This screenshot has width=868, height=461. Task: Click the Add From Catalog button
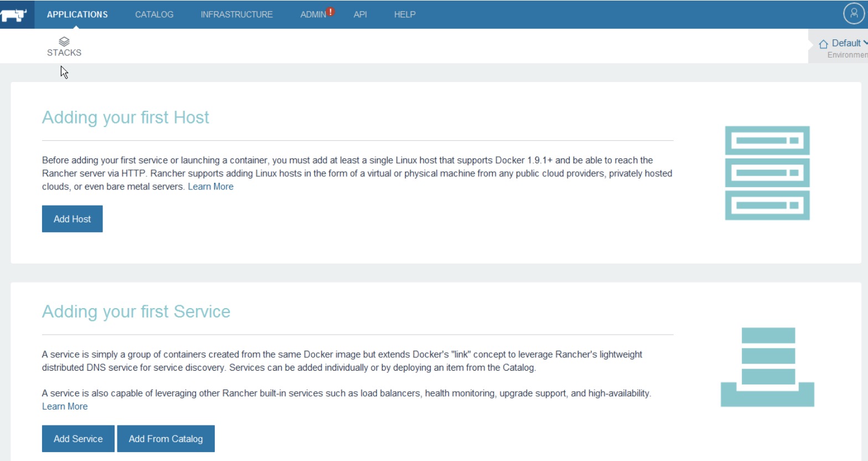[166, 439]
